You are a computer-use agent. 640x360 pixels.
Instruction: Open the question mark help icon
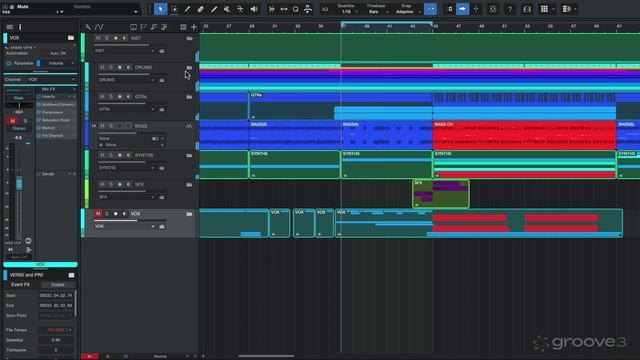(510, 9)
